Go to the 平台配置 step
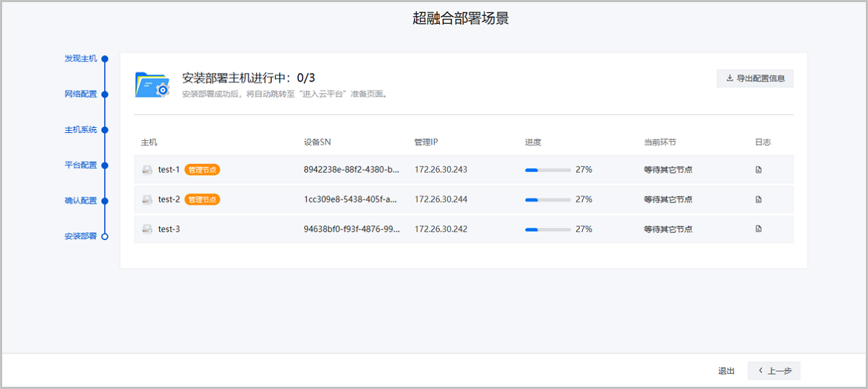Viewport: 868px width, 389px height. click(x=80, y=165)
